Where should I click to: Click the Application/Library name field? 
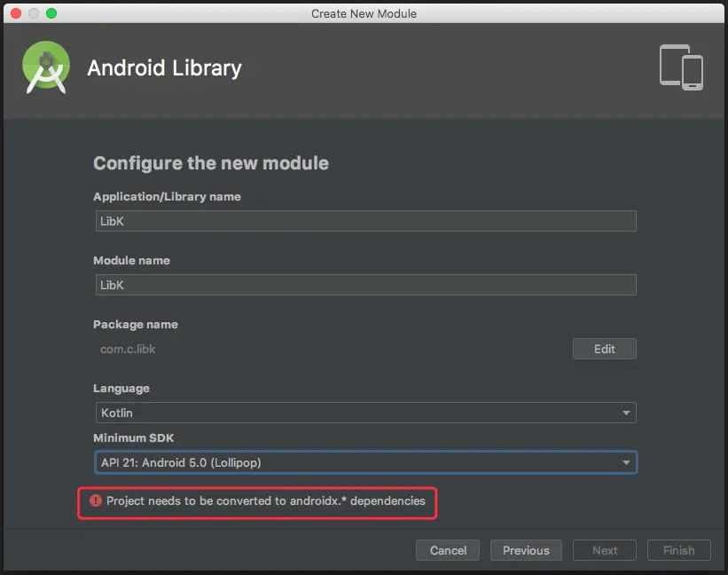click(x=366, y=221)
